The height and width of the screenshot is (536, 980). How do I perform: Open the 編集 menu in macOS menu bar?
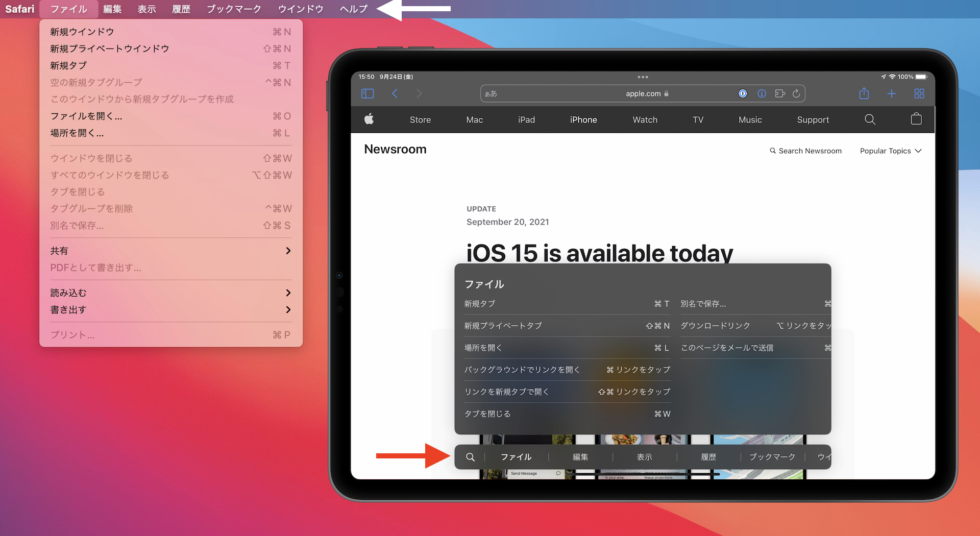112,9
